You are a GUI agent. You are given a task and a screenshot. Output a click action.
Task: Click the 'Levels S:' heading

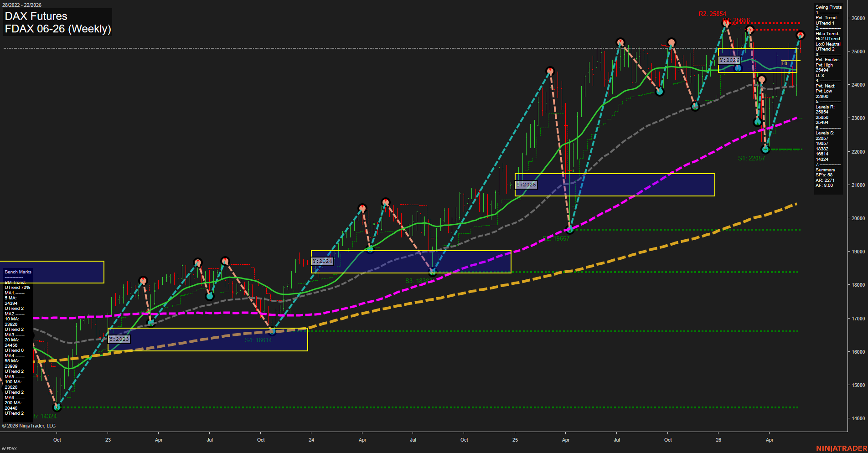point(825,133)
